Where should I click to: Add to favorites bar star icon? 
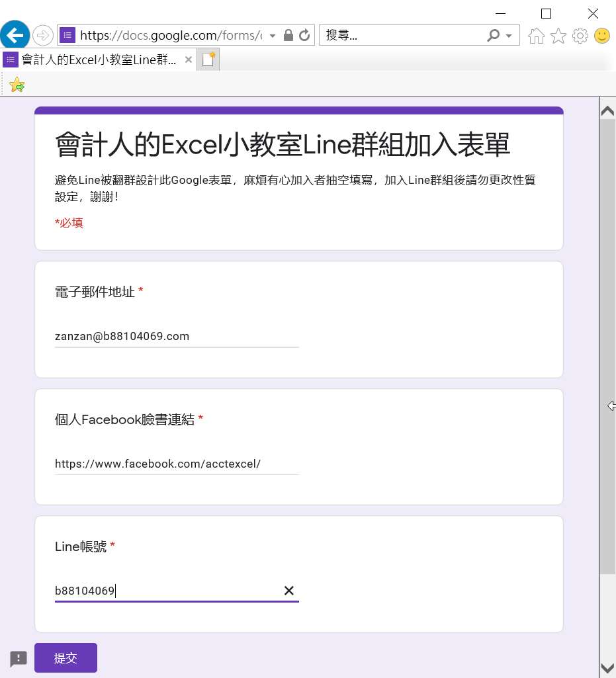click(17, 85)
